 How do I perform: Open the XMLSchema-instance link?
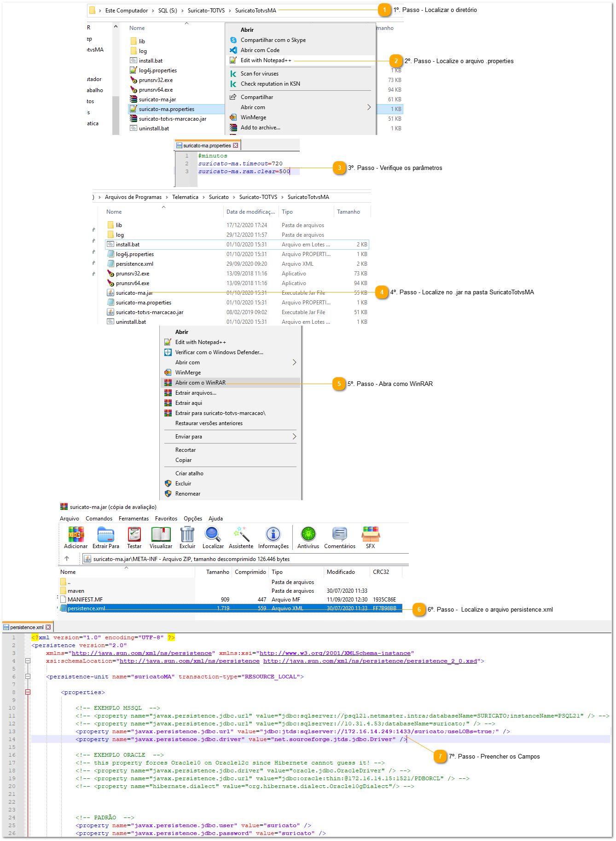pyautogui.click(x=335, y=653)
